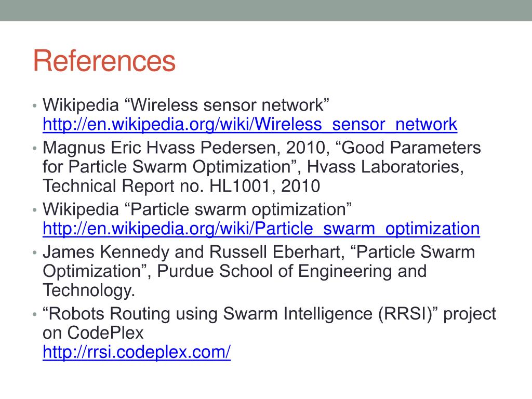532x399 pixels.
Task: Click the bullet before Magnus Eric Hvass
Action: click(34, 149)
